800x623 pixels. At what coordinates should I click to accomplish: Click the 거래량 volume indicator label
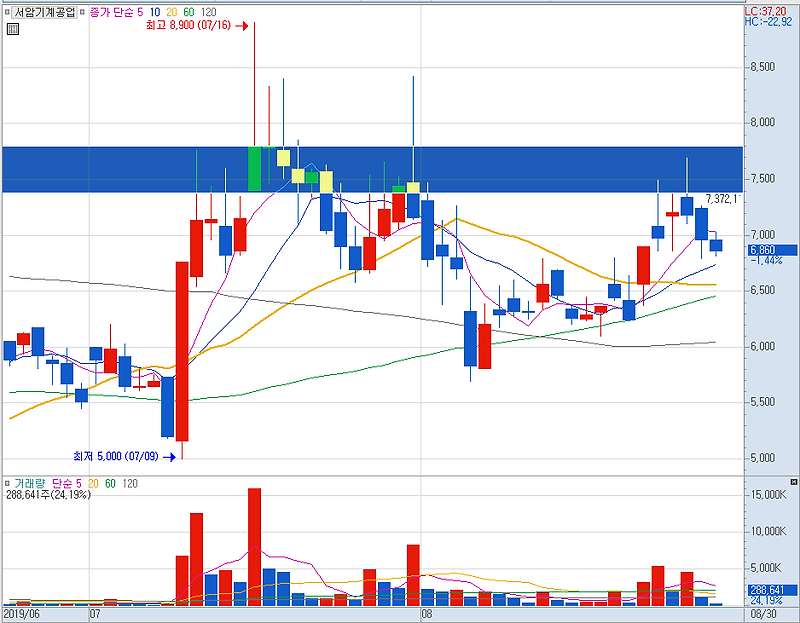30,483
